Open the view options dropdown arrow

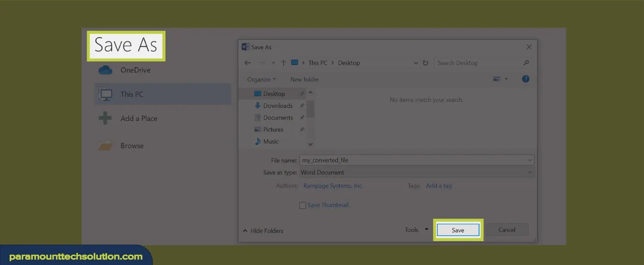506,79
